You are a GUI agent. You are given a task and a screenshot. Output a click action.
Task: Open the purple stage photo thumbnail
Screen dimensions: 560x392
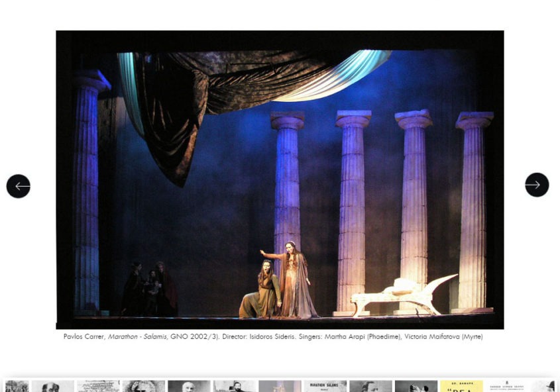pyautogui.click(x=280, y=386)
